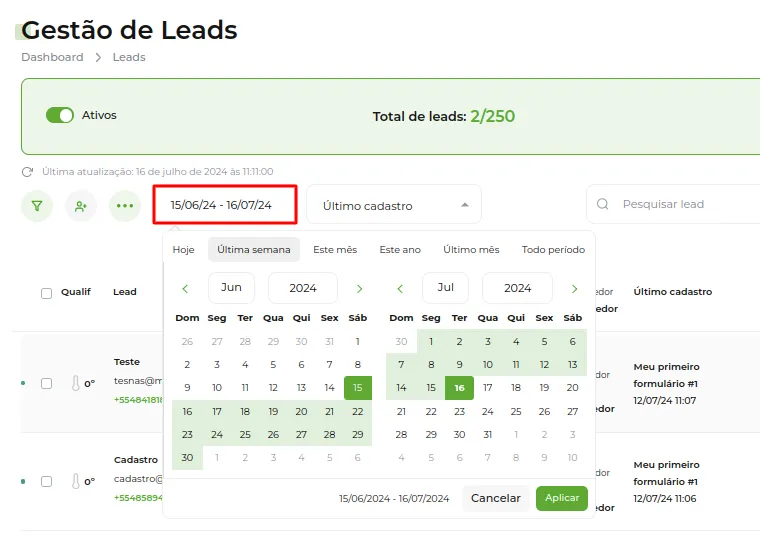760x554 pixels.
Task: Click the thermometer icon in Teste row
Action: pyautogui.click(x=76, y=383)
